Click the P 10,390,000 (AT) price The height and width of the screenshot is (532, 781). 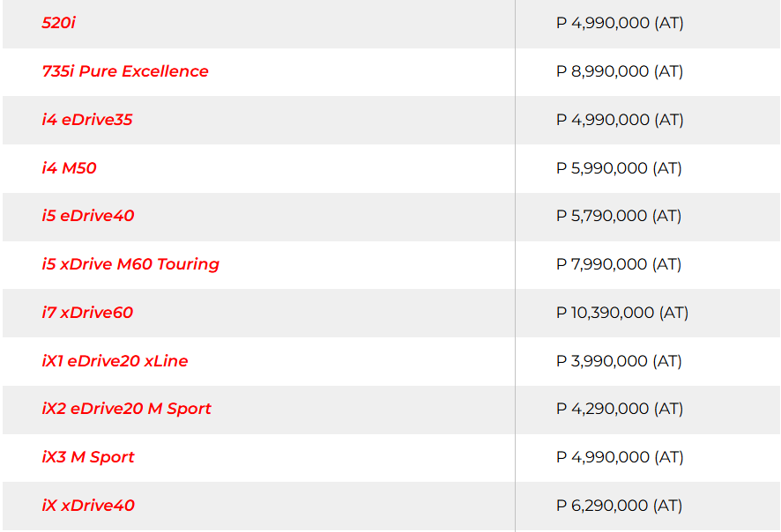(622, 313)
